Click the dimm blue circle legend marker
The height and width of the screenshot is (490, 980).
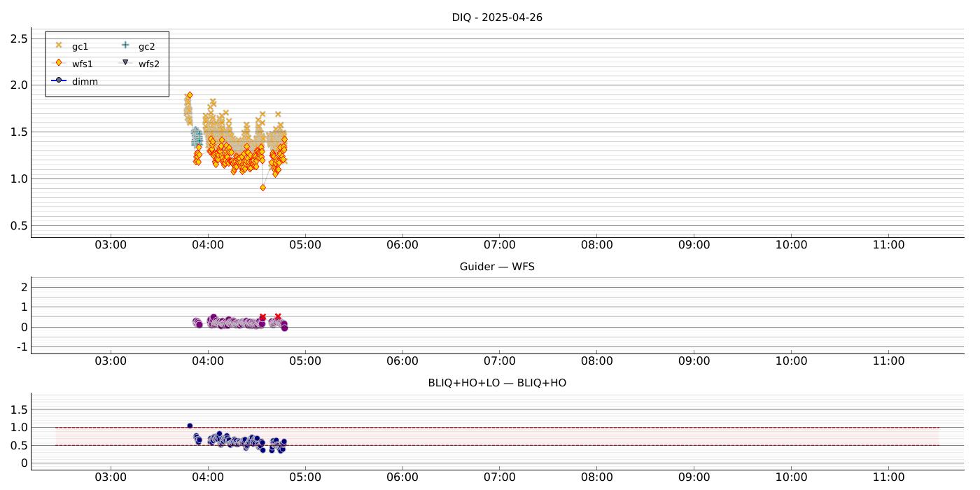tap(59, 80)
